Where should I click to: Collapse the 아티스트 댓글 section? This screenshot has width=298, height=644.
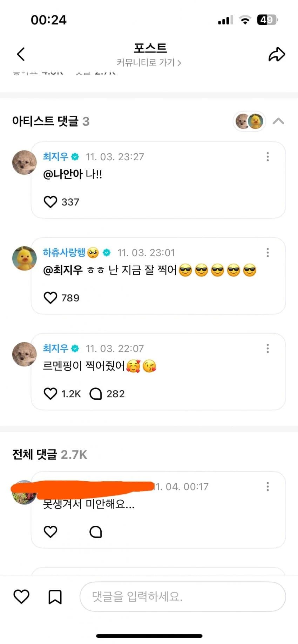(278, 121)
